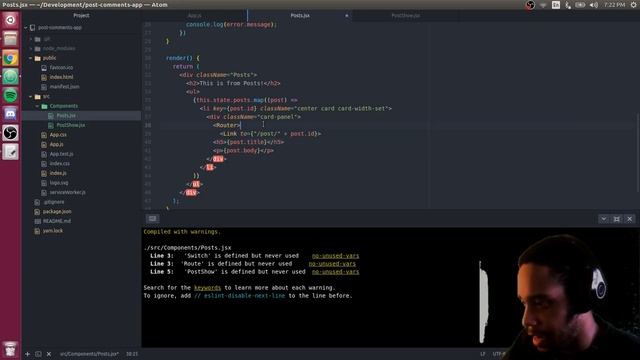Viewport: 640px width, 360px height.
Task: Click the terminal tab icon in bottom panel
Action: click(x=153, y=219)
